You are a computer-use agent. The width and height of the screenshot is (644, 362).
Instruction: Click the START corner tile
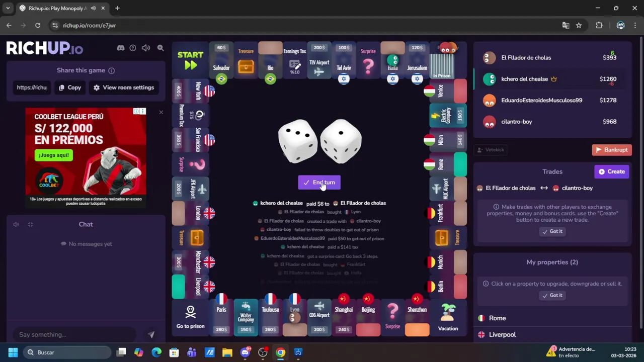coord(190,60)
